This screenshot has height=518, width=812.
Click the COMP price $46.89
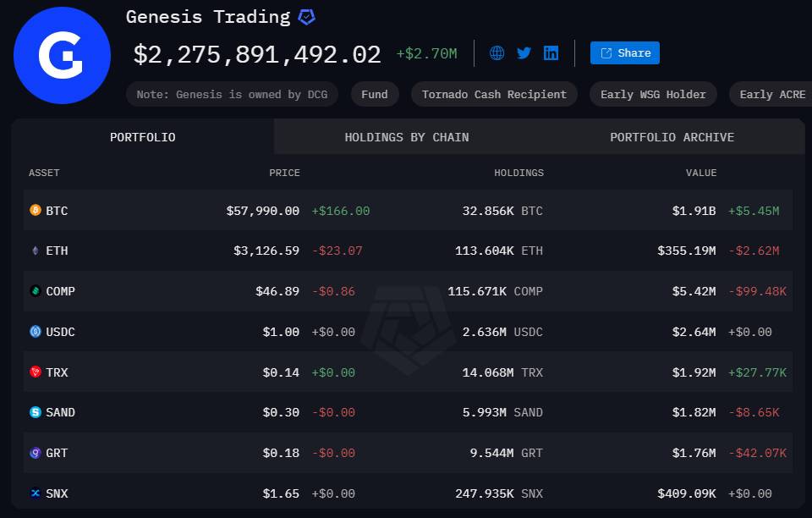pyautogui.click(x=277, y=291)
